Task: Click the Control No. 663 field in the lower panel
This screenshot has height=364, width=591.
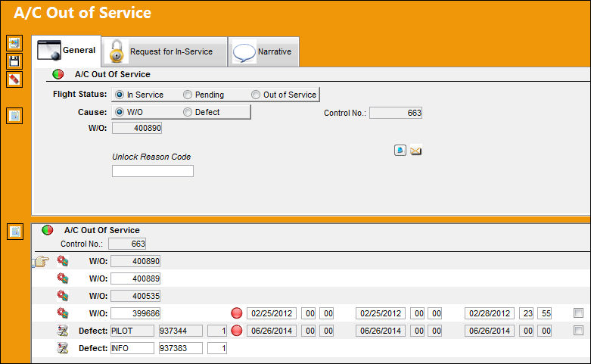Action: click(127, 244)
